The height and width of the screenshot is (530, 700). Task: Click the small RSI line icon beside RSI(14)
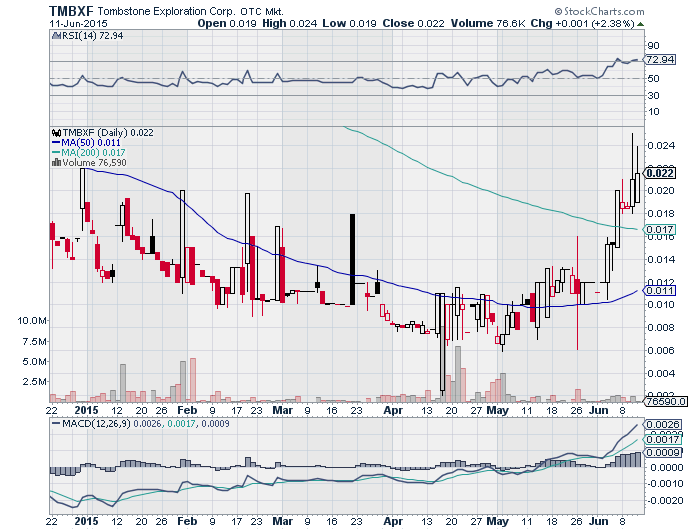(56, 36)
